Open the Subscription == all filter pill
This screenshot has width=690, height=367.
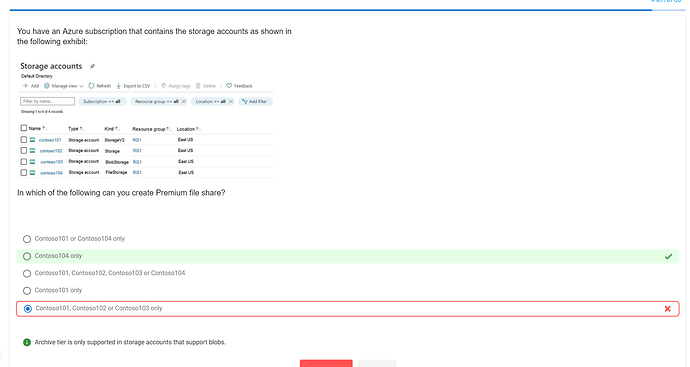(x=102, y=102)
